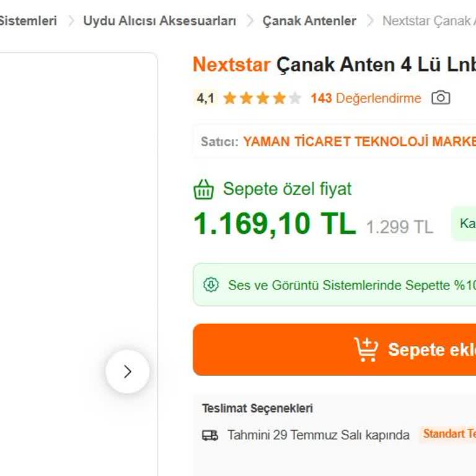476x476 pixels.
Task: Click the shopping basket icon beside Sepete özel fiyat
Action: click(204, 189)
